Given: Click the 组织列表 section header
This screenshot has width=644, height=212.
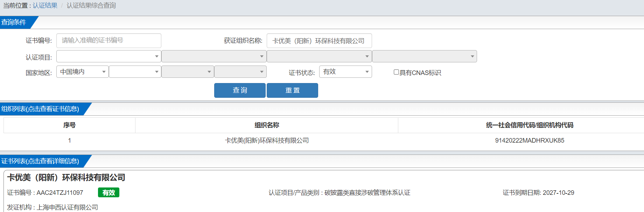Looking at the screenshot, I should pyautogui.click(x=40, y=109).
